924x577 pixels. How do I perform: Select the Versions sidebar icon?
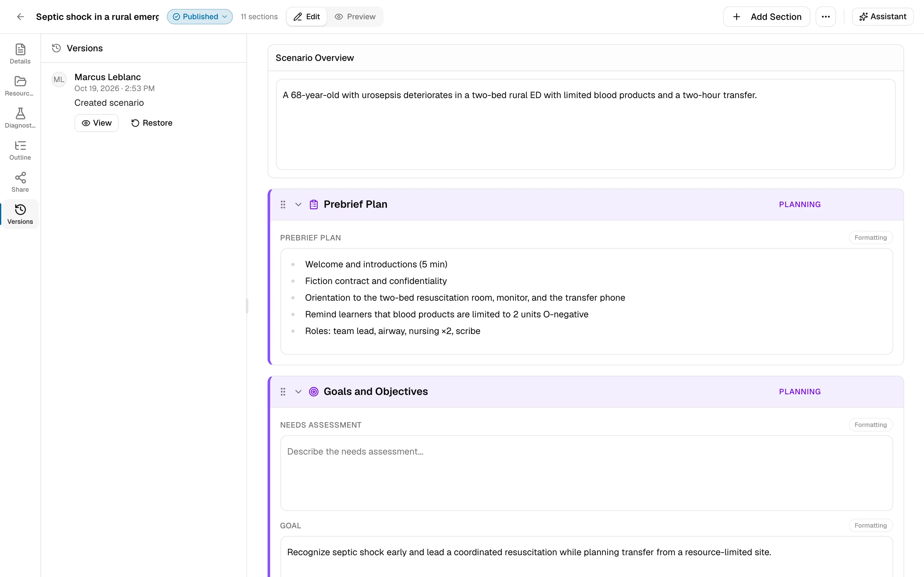(x=20, y=214)
